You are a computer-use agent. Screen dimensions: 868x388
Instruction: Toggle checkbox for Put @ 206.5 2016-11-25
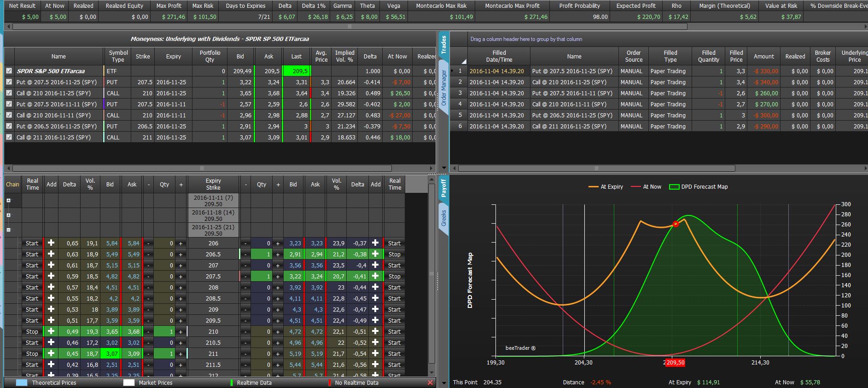tap(9, 127)
